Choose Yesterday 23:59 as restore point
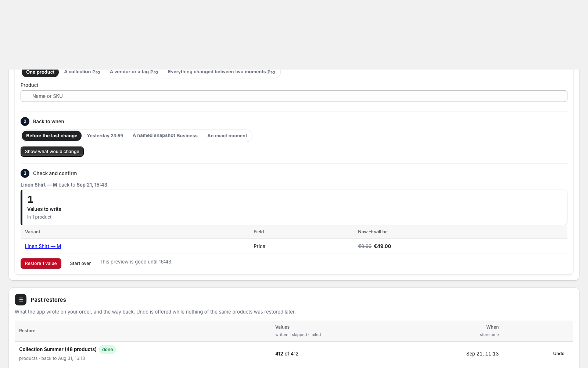This screenshot has width=588, height=368. point(105,136)
